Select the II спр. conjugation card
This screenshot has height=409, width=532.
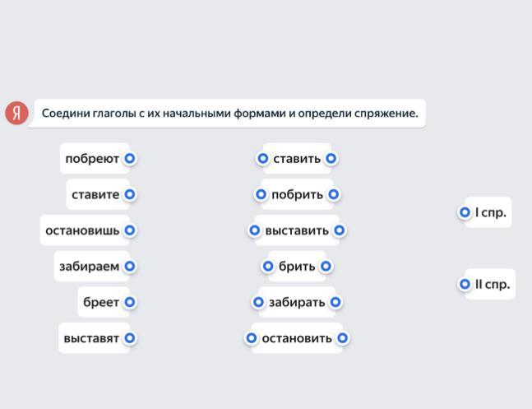click(x=493, y=285)
